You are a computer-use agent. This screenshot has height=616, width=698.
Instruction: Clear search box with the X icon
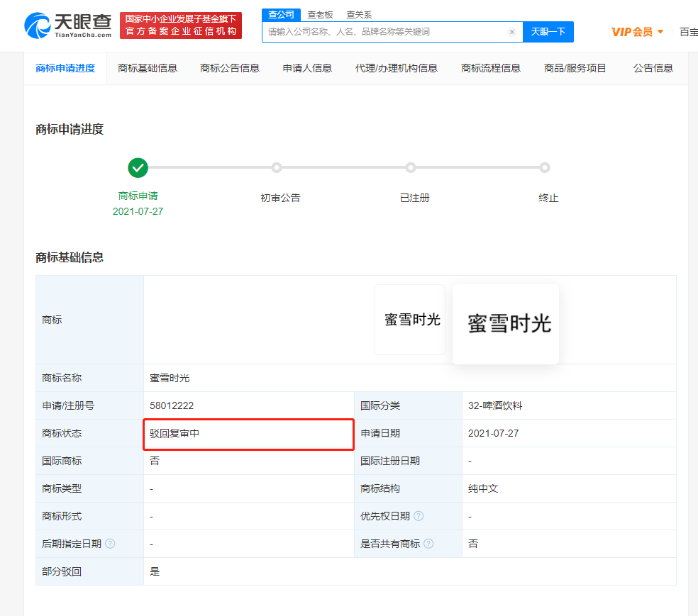tap(512, 32)
